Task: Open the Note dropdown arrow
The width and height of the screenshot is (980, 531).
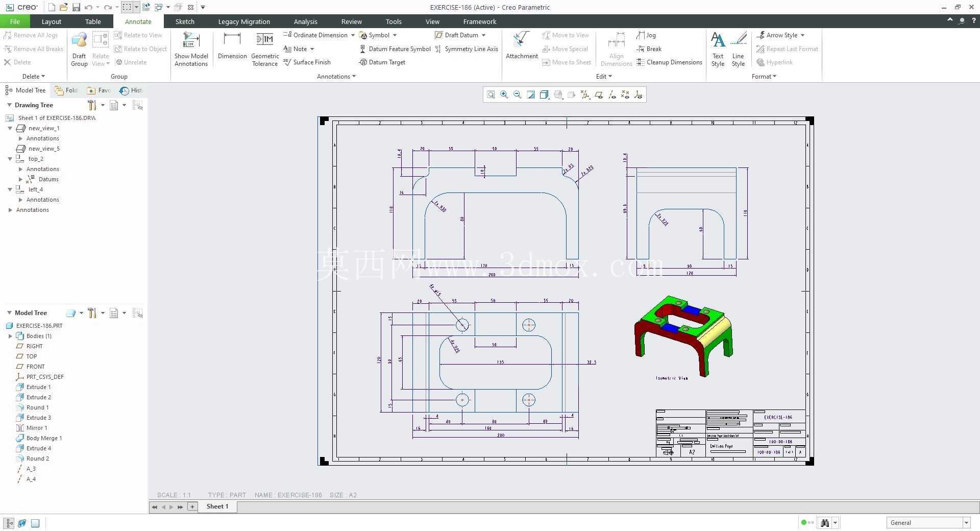Action: [x=312, y=49]
